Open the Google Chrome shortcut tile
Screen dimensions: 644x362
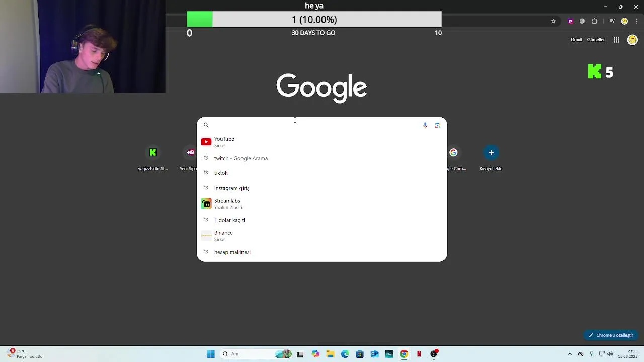coord(456,158)
